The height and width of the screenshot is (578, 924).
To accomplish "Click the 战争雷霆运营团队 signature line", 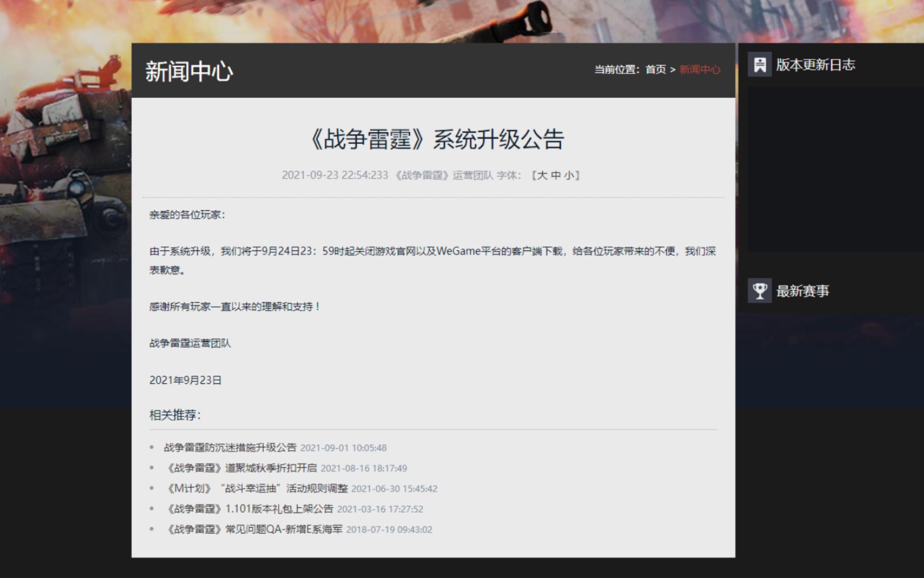I will point(190,343).
